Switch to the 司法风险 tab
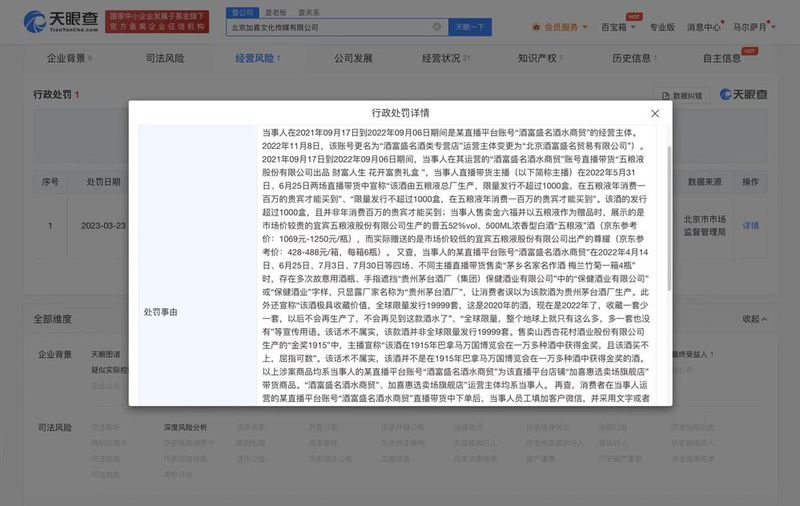The height and width of the screenshot is (506, 800). click(x=163, y=58)
